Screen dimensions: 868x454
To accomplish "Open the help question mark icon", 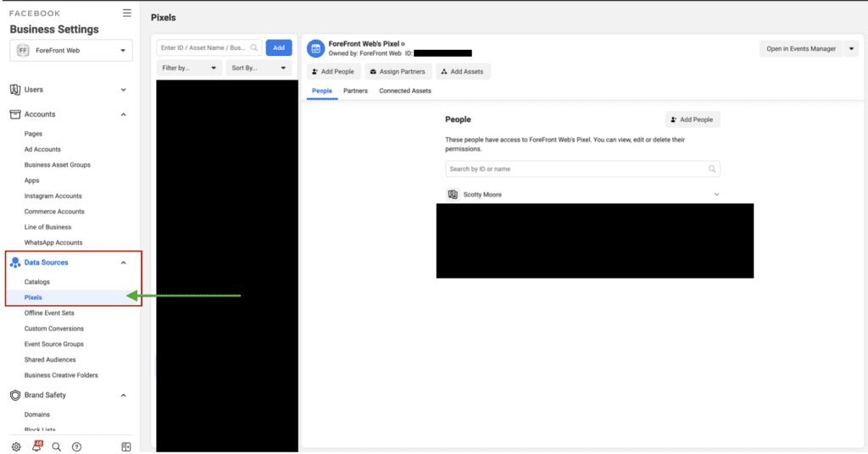I will [x=77, y=447].
